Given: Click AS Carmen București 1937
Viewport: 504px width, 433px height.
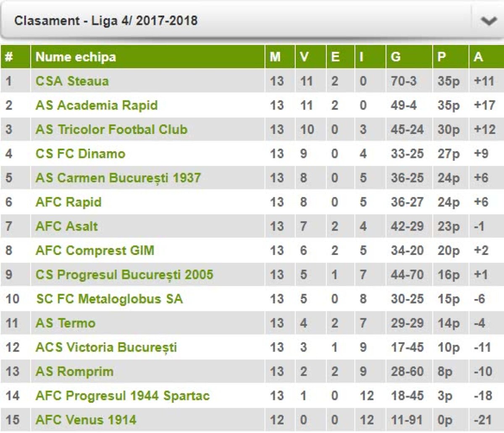Looking at the screenshot, I should (x=118, y=178).
